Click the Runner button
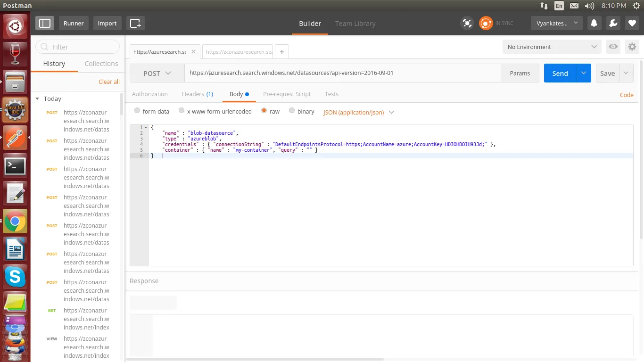644x362 pixels. [74, 23]
